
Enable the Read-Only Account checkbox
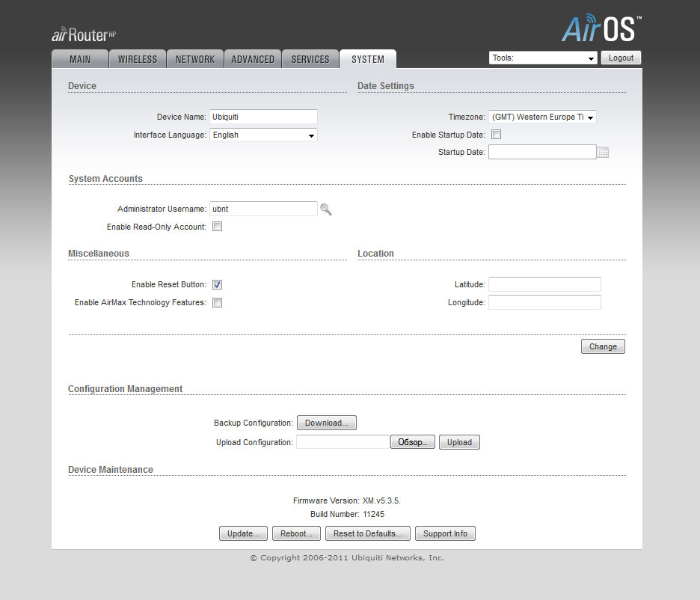217,227
